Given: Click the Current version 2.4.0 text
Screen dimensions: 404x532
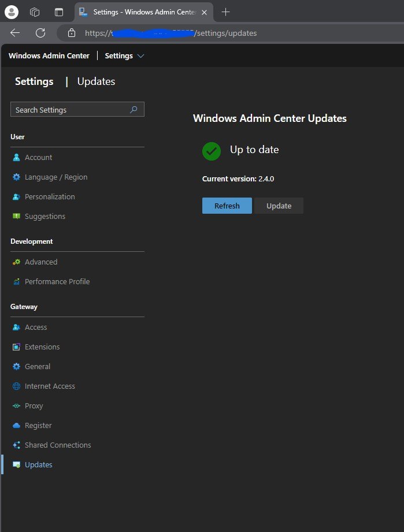Looking at the screenshot, I should click(238, 179).
